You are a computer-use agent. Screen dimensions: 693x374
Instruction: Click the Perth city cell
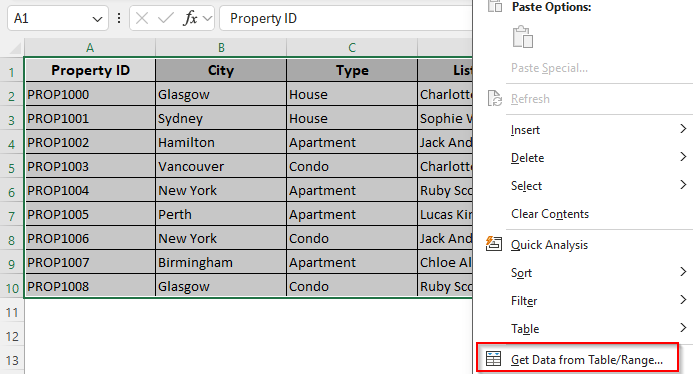click(221, 214)
